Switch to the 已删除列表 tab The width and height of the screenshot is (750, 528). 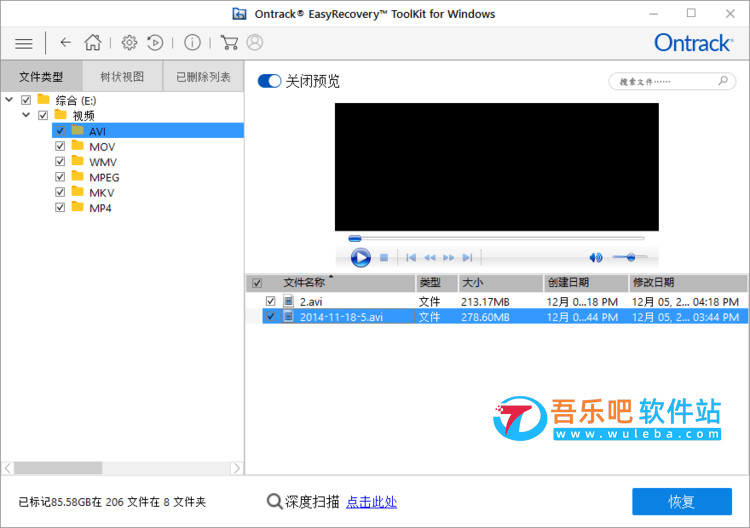coord(203,77)
